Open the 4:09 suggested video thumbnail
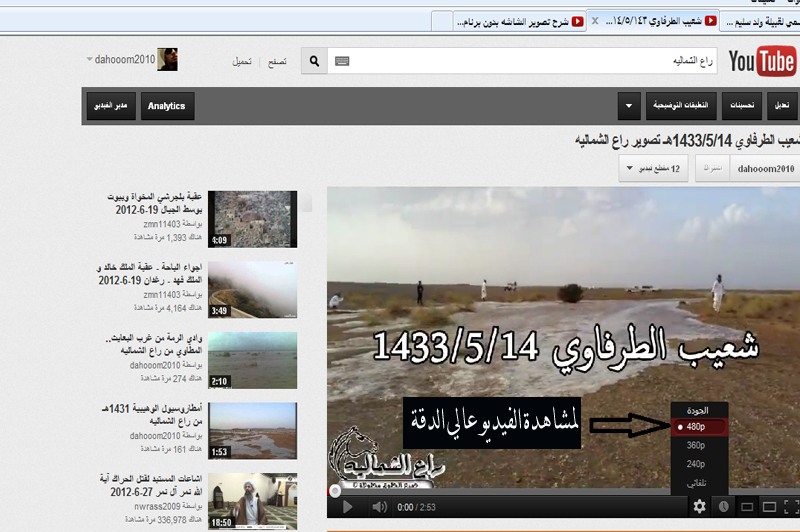Viewport: 800px width, 532px height. (253, 219)
